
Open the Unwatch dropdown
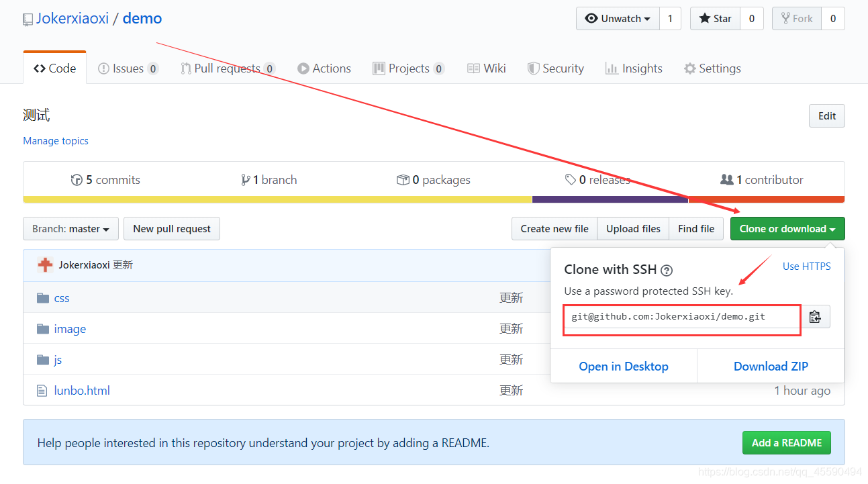pos(618,19)
